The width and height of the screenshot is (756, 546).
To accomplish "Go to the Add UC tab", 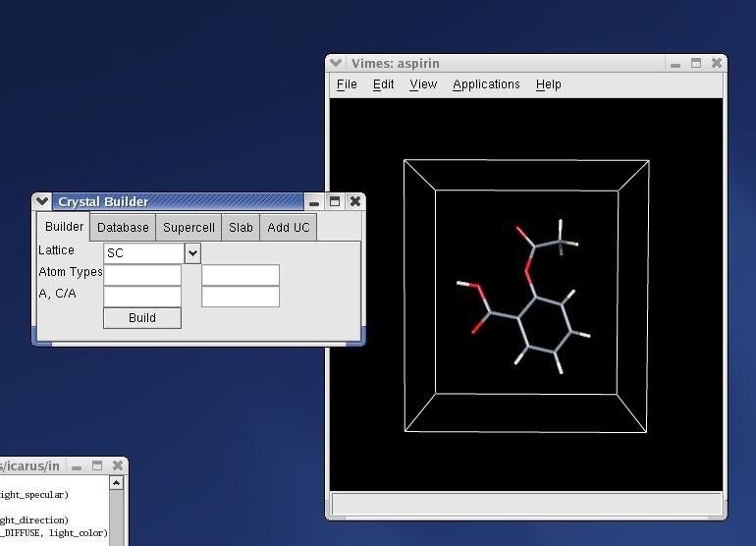I will [x=288, y=228].
